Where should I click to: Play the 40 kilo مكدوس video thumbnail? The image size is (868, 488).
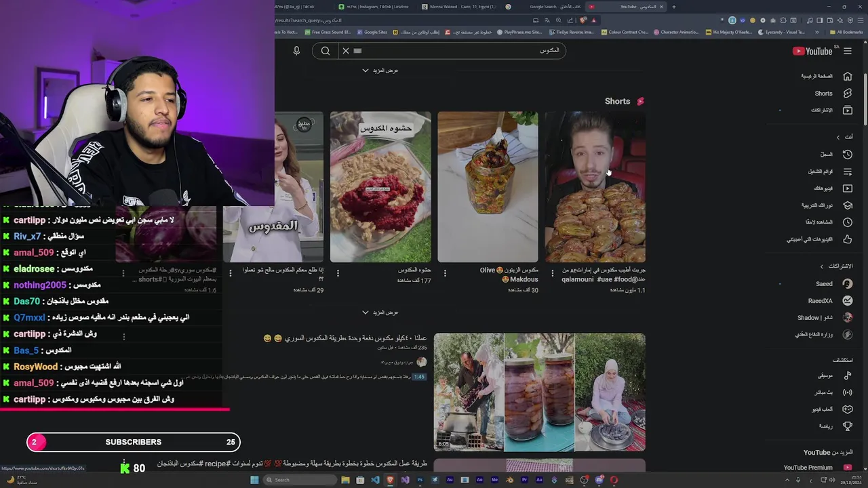[x=540, y=392]
